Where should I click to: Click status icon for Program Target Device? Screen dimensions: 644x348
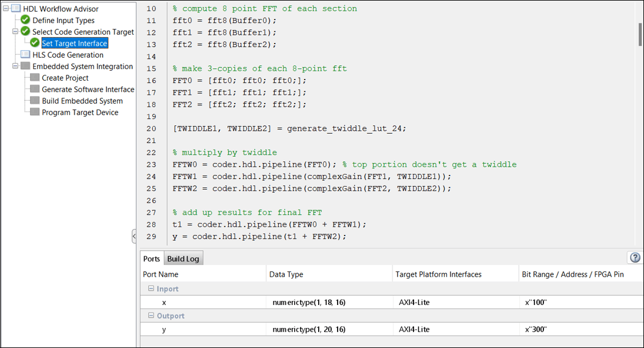(x=34, y=112)
